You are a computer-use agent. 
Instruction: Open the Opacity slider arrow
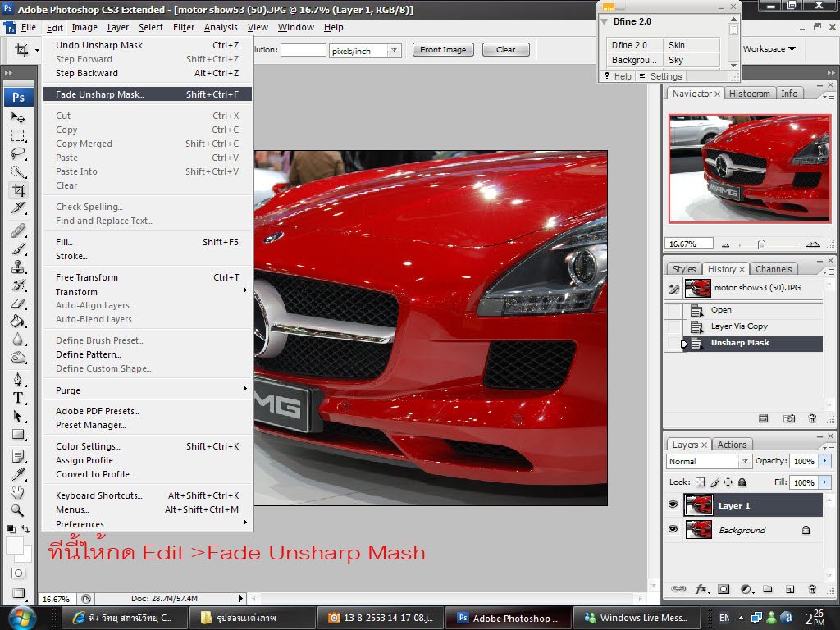pyautogui.click(x=824, y=461)
